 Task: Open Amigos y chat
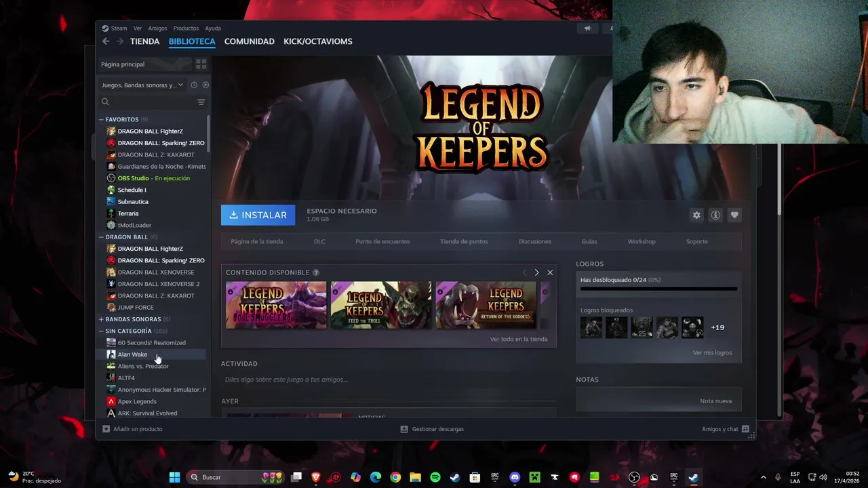726,429
